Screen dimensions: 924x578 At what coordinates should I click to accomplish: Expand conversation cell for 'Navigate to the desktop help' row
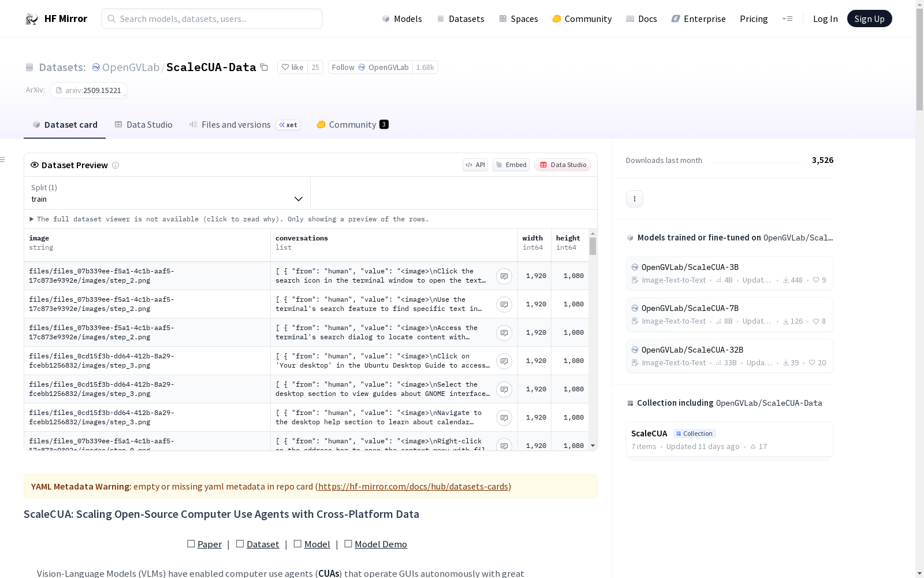coord(504,418)
